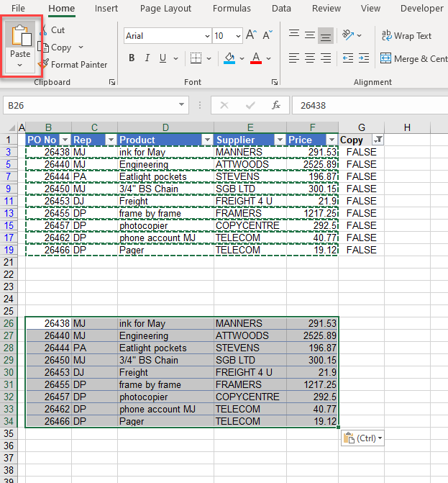Open the Formulas ribbon tab
Image resolution: width=448 pixels, height=483 pixels.
click(232, 9)
